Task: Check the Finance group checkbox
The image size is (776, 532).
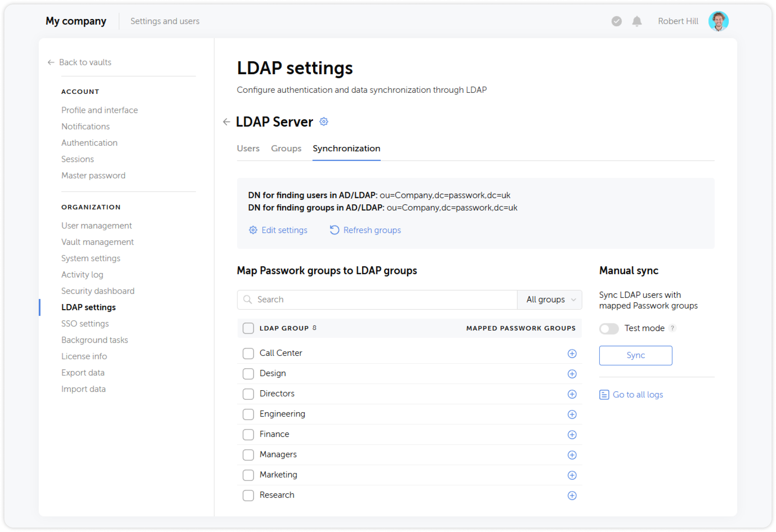Action: tap(248, 434)
